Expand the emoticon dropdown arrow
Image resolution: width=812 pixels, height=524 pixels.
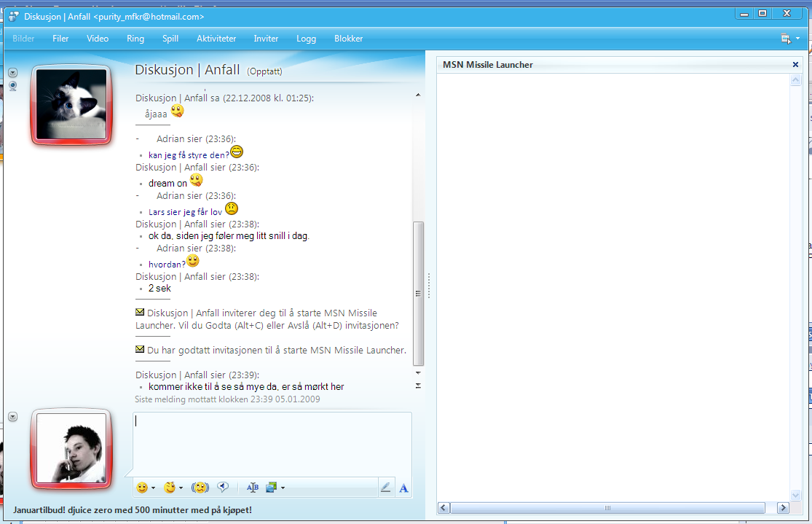point(153,488)
